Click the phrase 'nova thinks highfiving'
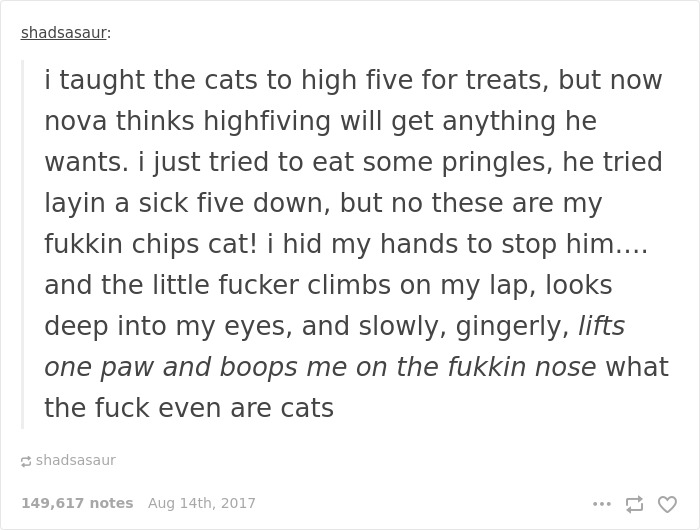This screenshot has height=530, width=700. click(x=188, y=121)
